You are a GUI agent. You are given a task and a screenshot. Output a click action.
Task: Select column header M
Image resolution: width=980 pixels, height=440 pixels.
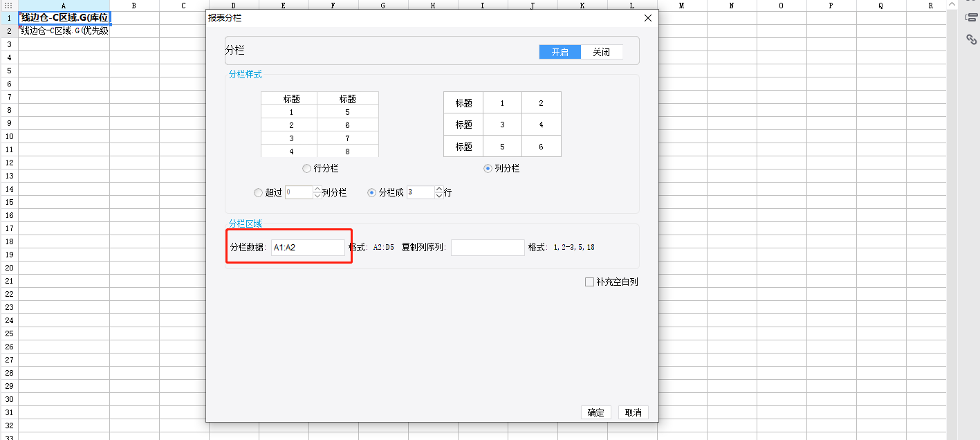pyautogui.click(x=682, y=6)
